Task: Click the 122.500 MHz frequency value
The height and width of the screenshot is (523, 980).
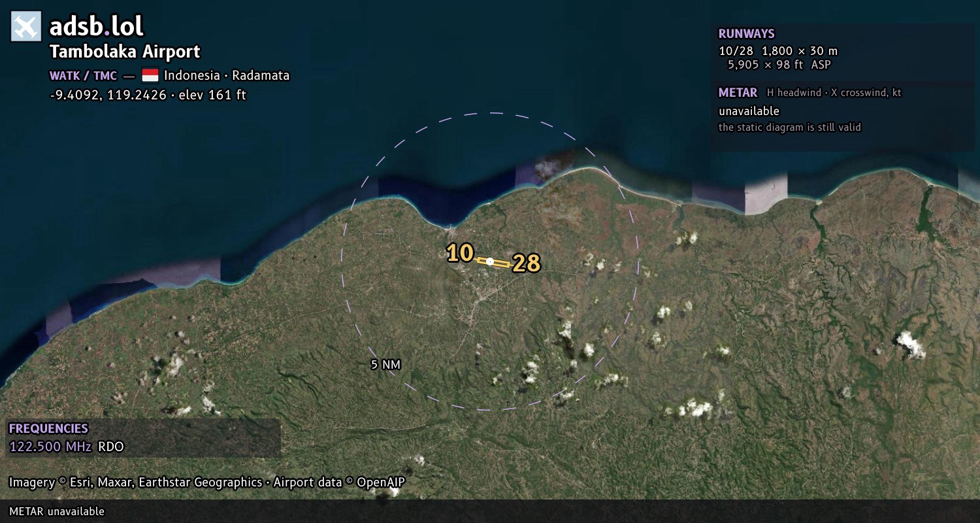Action: 50,447
